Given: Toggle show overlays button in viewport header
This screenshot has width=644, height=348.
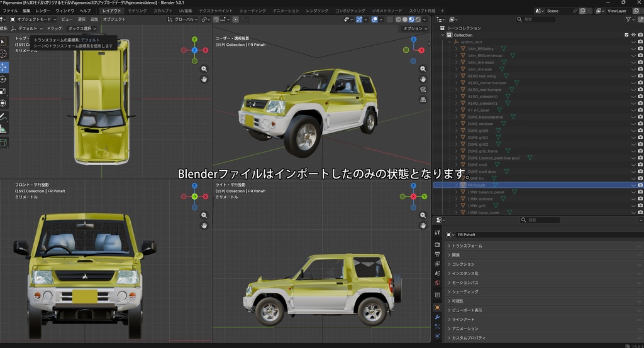Looking at the screenshot, I should click(375, 19).
